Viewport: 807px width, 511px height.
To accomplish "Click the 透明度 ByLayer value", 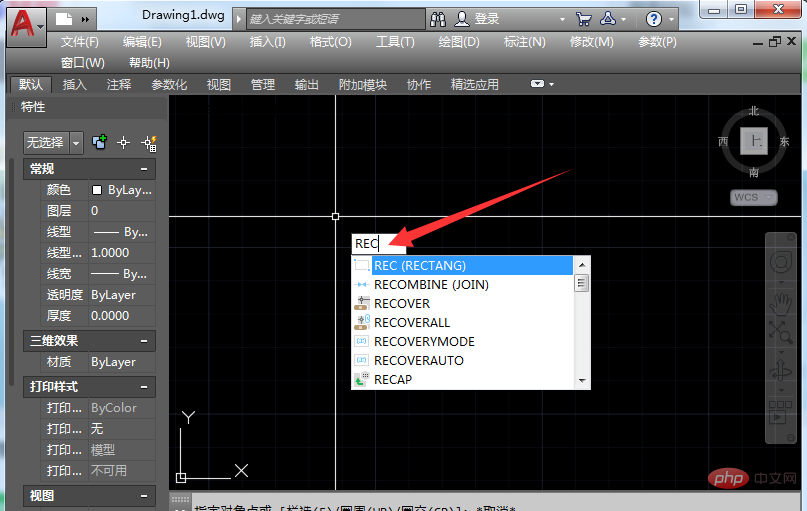I will click(x=122, y=295).
